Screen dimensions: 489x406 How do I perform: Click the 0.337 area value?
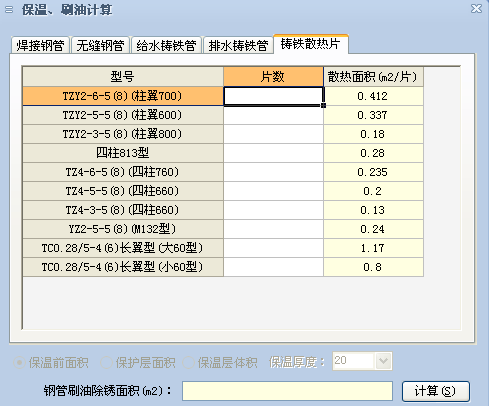(x=373, y=115)
